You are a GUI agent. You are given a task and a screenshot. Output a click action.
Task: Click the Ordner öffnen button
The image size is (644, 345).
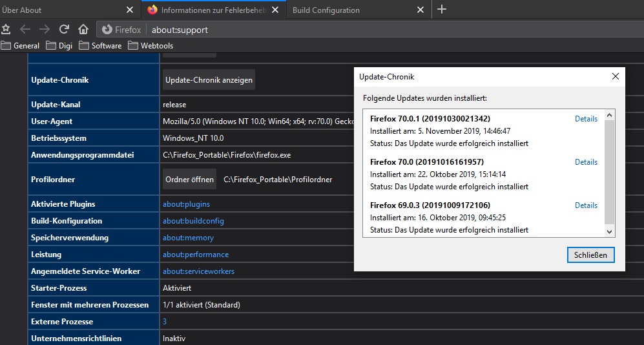point(189,180)
